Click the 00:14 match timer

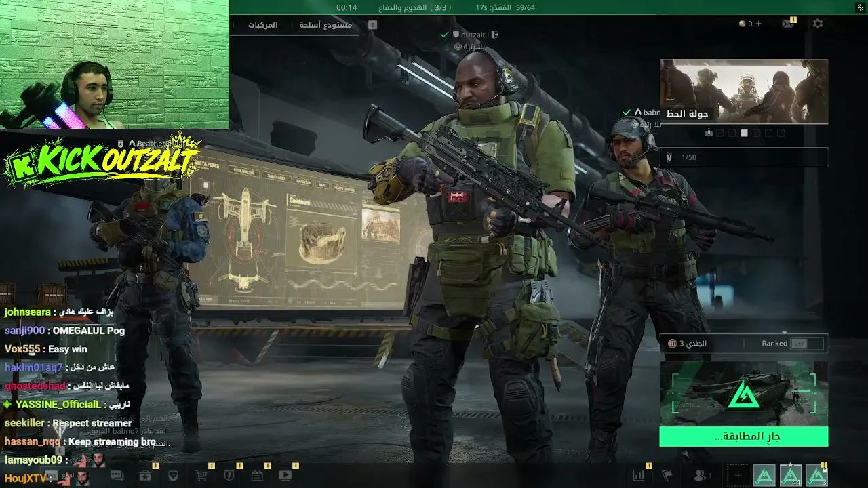347,7
